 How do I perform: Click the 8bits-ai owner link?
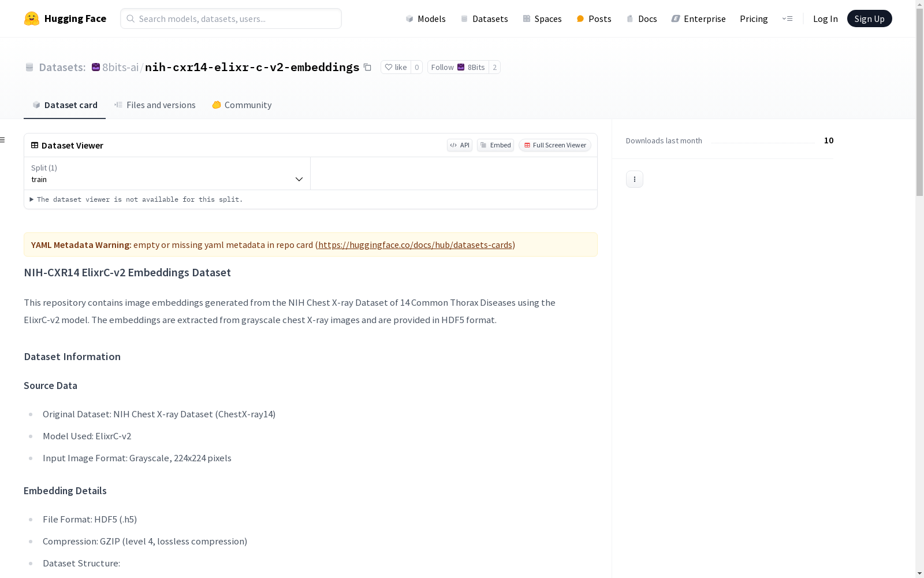pyautogui.click(x=120, y=67)
